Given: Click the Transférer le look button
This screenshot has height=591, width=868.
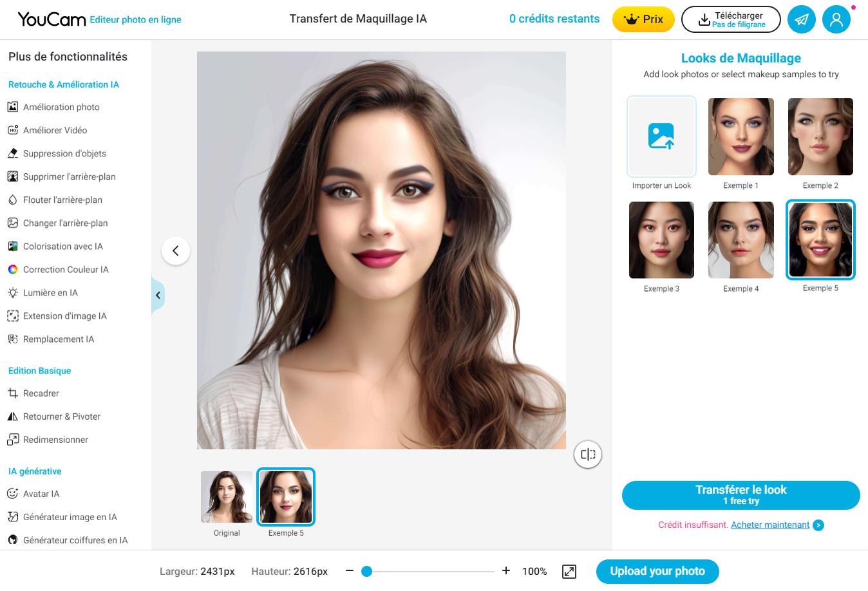Looking at the screenshot, I should (741, 495).
